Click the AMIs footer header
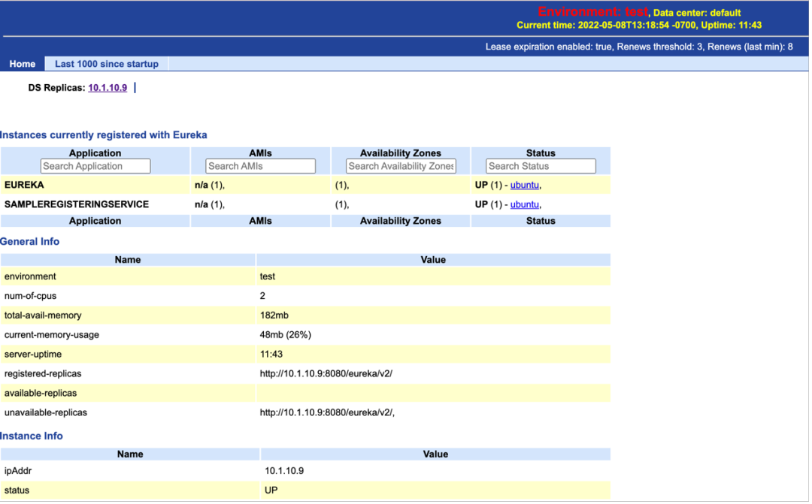The height and width of the screenshot is (504, 812). coord(260,221)
